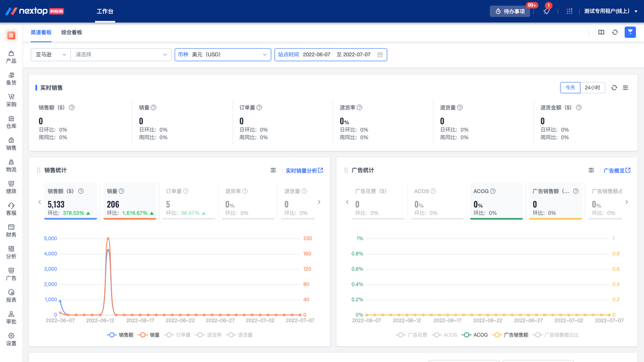Show previous sales metric cards
The image size is (644, 362).
(40, 202)
